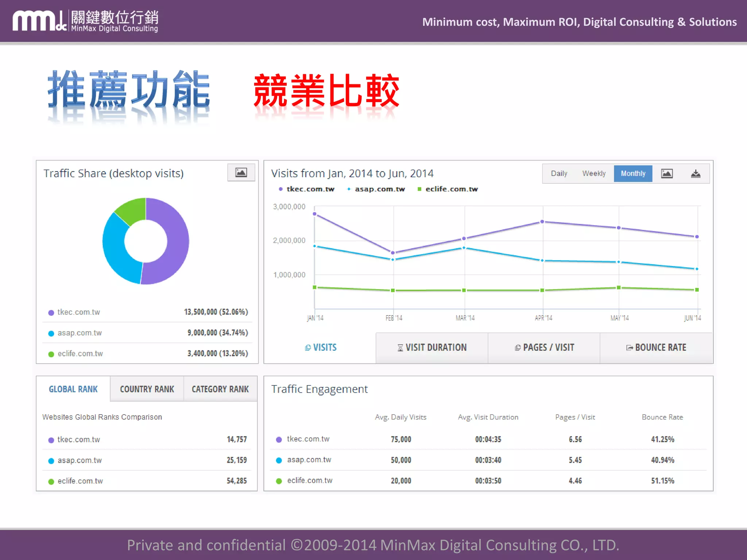This screenshot has height=560, width=747.
Task: Select the CATEGORY RANK tab
Action: point(220,389)
